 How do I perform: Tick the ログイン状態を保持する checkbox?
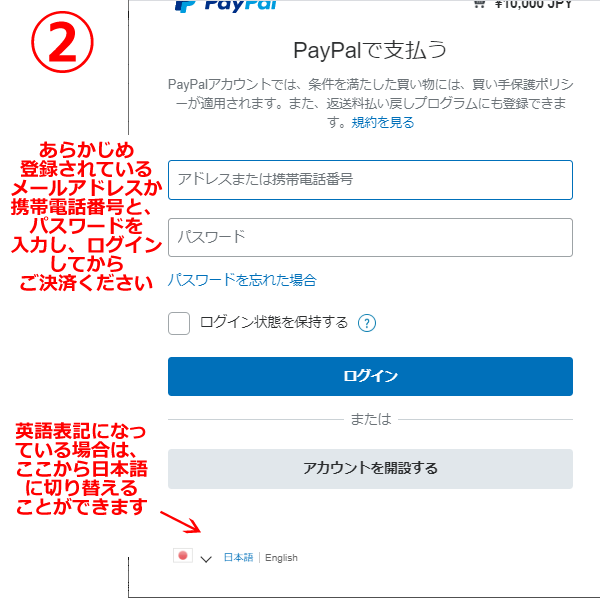pyautogui.click(x=179, y=323)
